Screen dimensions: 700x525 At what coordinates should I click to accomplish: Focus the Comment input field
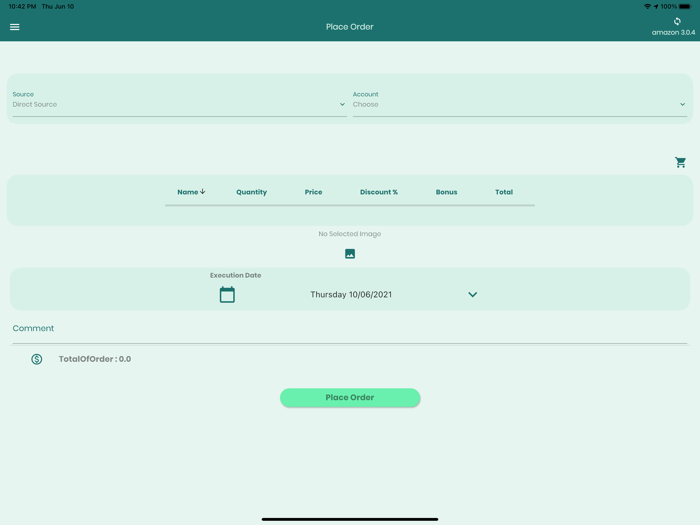tap(350, 332)
